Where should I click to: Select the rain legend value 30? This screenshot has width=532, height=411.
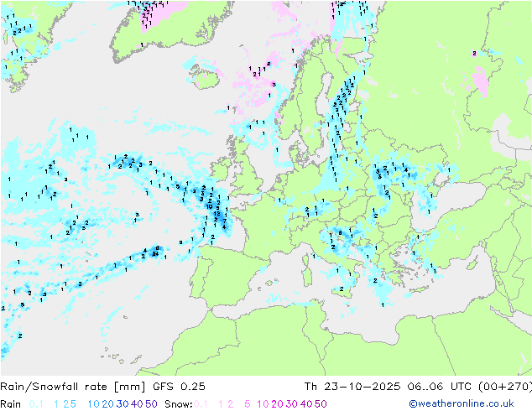click(123, 404)
